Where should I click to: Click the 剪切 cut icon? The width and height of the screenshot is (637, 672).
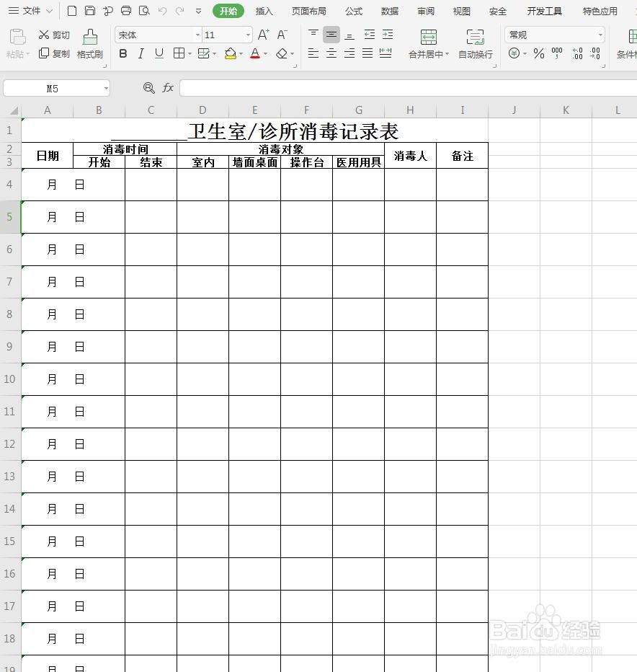(53, 34)
